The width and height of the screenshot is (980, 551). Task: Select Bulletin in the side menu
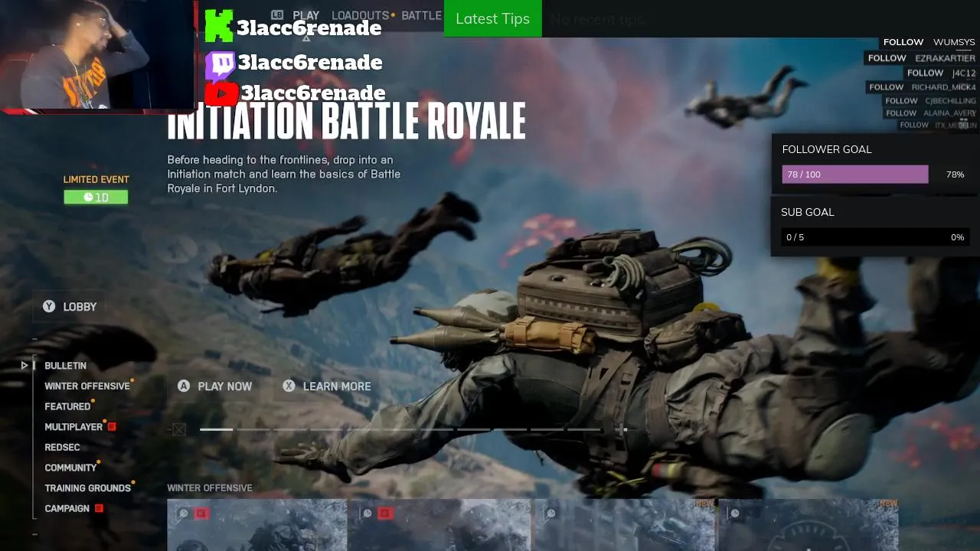click(x=65, y=366)
